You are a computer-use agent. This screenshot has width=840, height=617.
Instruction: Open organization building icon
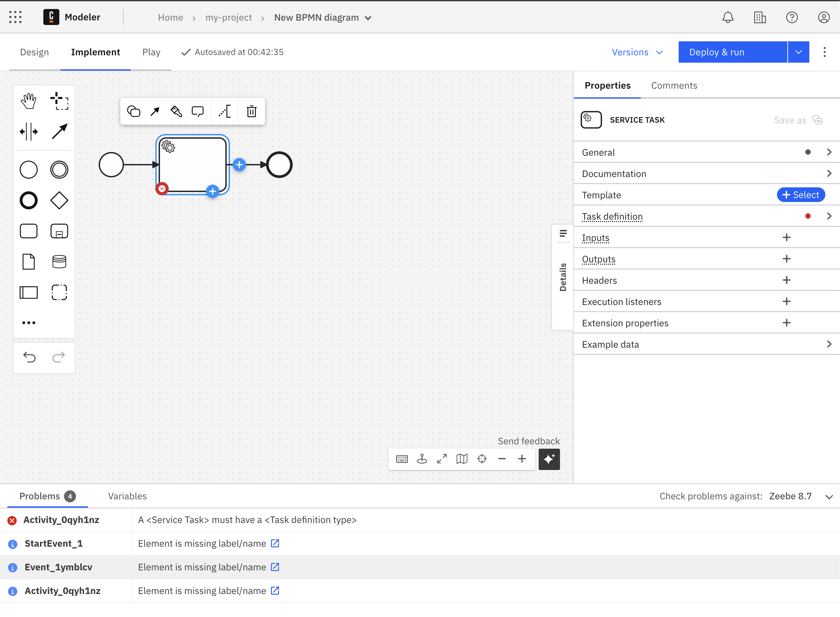(760, 18)
